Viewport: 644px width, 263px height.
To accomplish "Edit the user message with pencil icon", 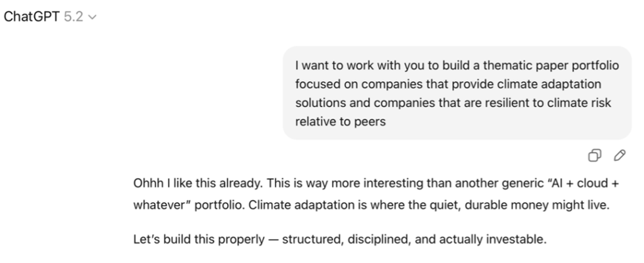I will (x=619, y=155).
